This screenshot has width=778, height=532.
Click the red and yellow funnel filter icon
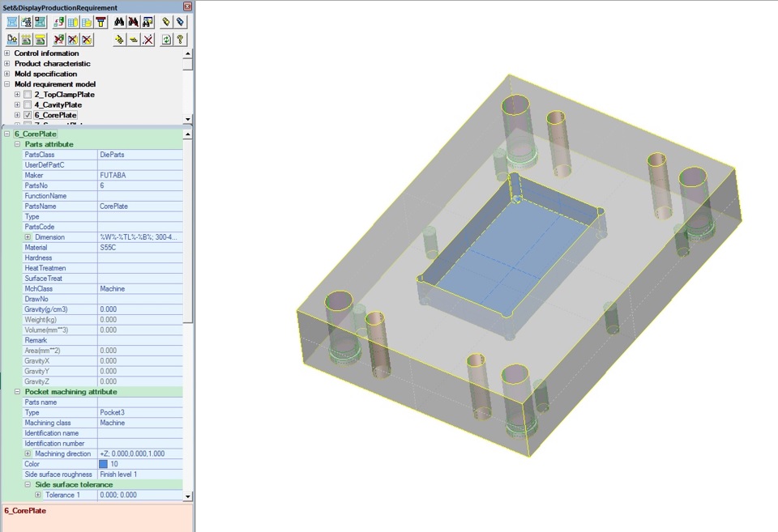100,23
